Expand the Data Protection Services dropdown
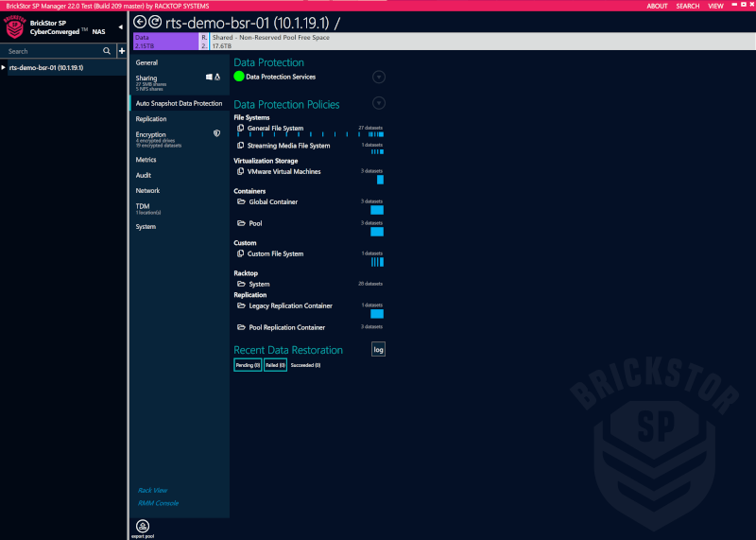This screenshot has width=756, height=540. pos(379,77)
